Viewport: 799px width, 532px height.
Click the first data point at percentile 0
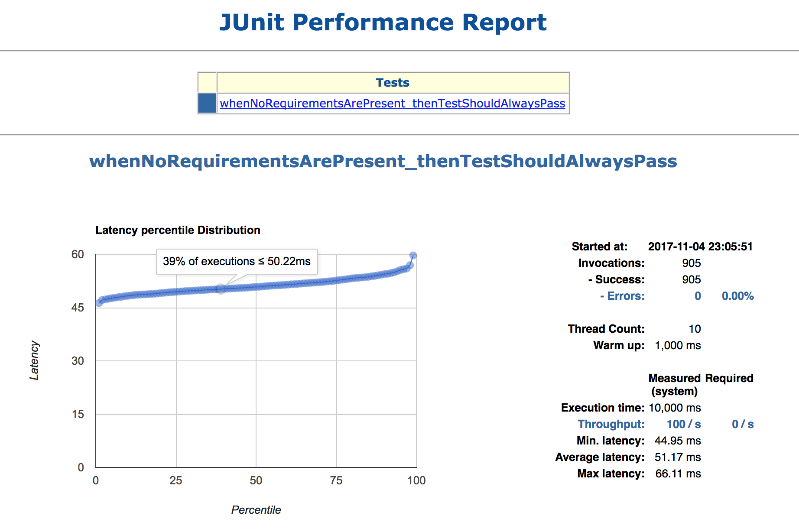99,303
